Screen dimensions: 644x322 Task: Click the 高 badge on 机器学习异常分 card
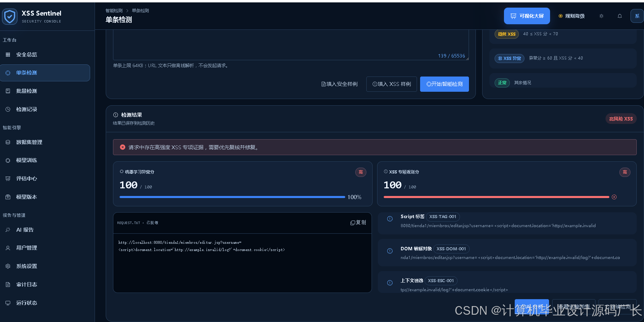pos(361,172)
